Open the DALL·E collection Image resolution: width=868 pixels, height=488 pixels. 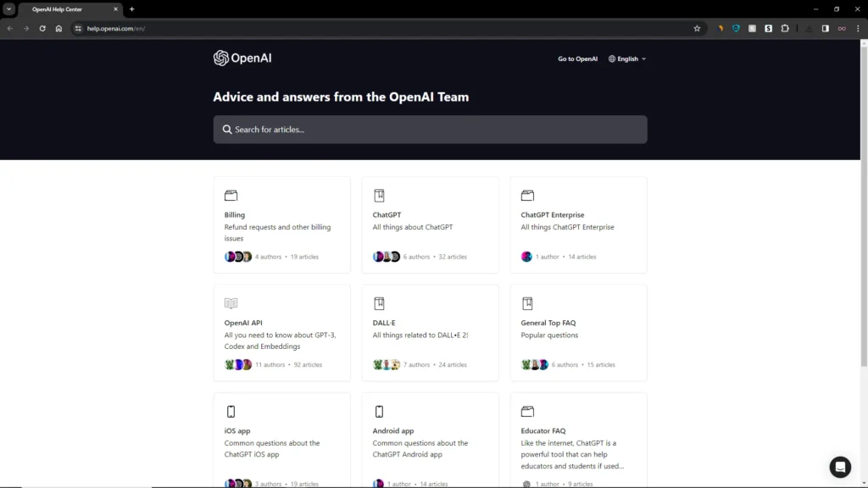[430, 332]
